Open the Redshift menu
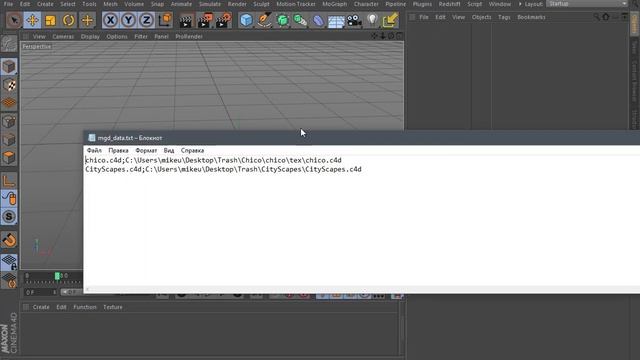Screen dimensions: 640x360 pyautogui.click(x=449, y=4)
